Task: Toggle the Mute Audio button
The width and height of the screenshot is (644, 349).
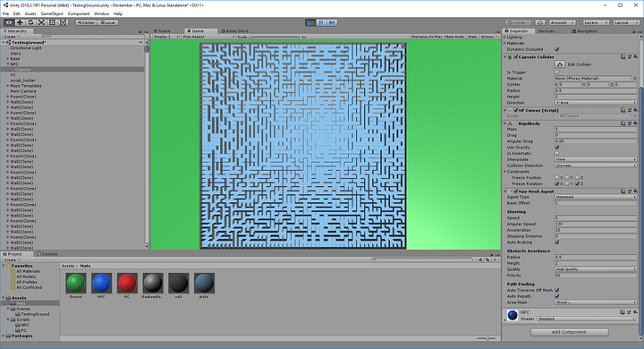Action: click(454, 37)
